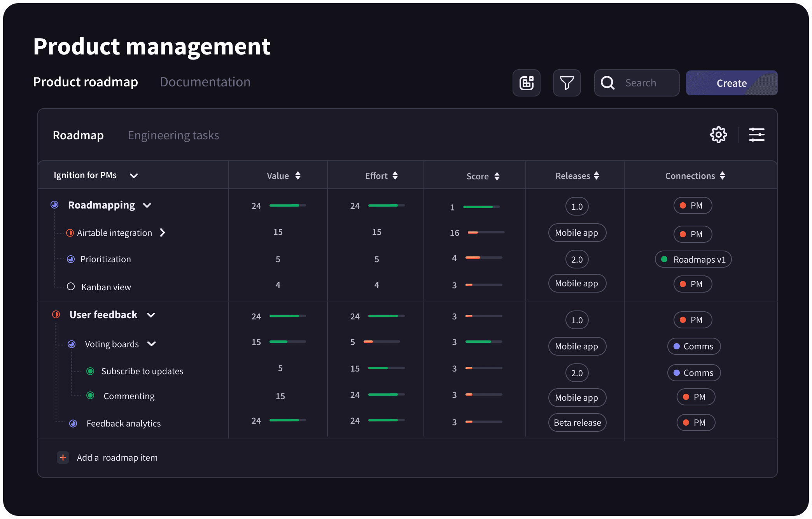Toggle Kanban view status circle
The image size is (812, 519).
[x=71, y=287]
